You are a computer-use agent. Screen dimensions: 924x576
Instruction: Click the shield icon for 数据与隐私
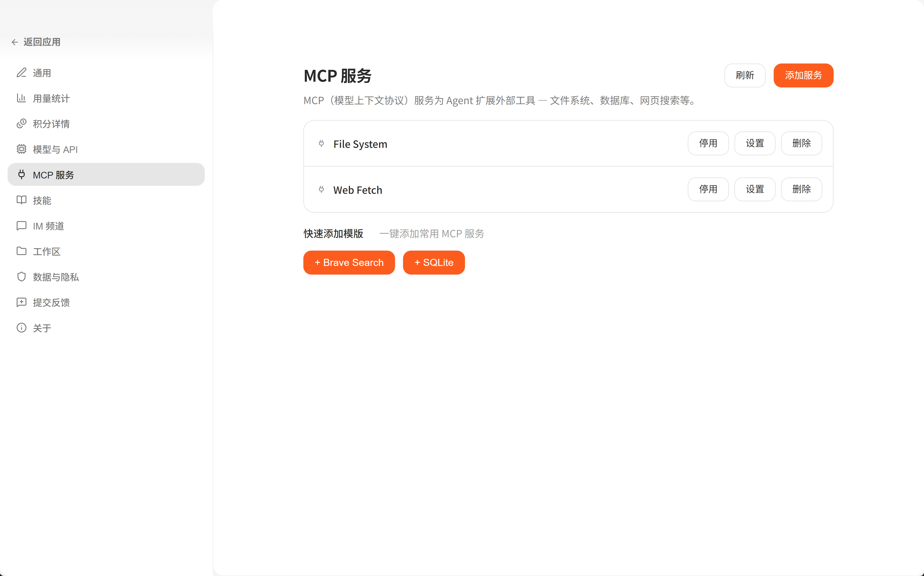pyautogui.click(x=21, y=277)
